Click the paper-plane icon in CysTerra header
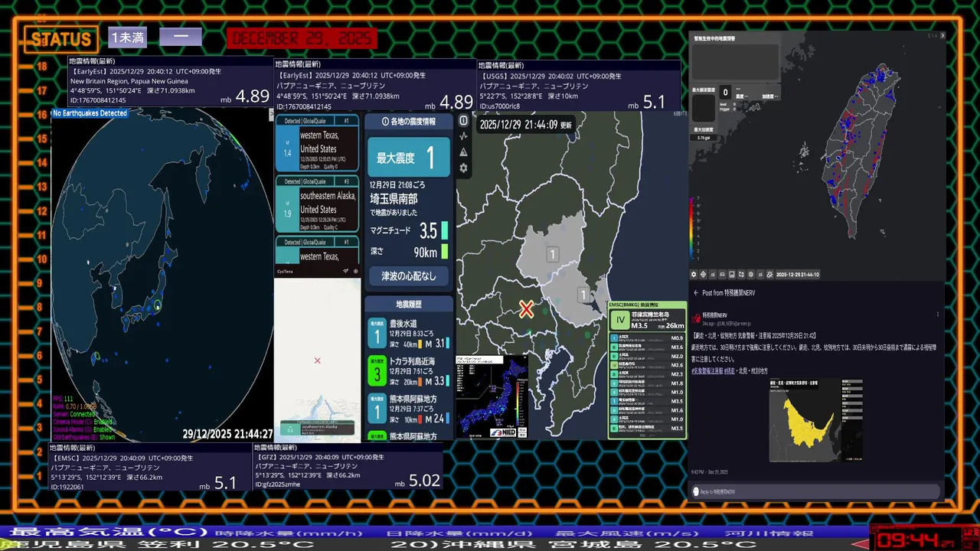 click(x=346, y=271)
